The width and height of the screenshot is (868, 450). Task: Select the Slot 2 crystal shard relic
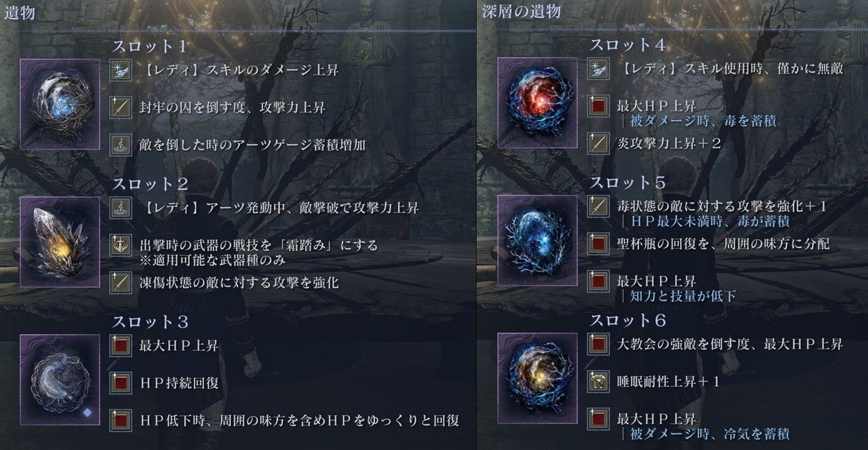(60, 242)
